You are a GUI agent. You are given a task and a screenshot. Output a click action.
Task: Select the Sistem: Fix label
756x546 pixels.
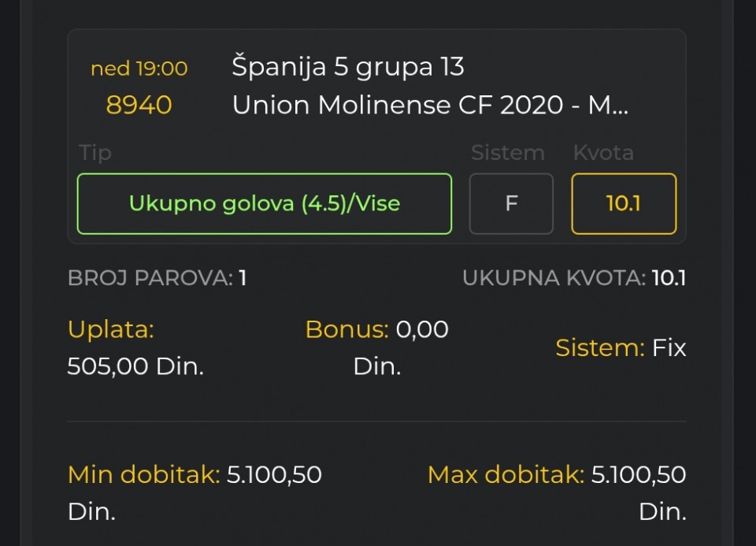coord(621,347)
